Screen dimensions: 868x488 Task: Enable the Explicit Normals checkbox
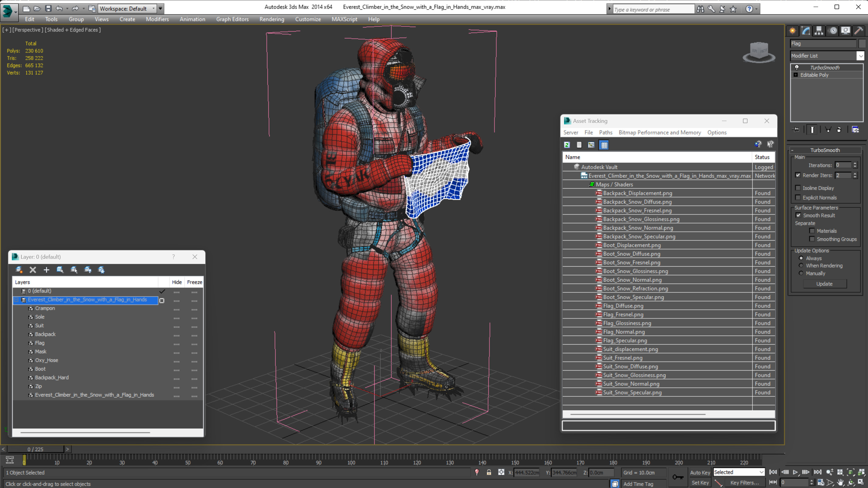click(x=798, y=197)
